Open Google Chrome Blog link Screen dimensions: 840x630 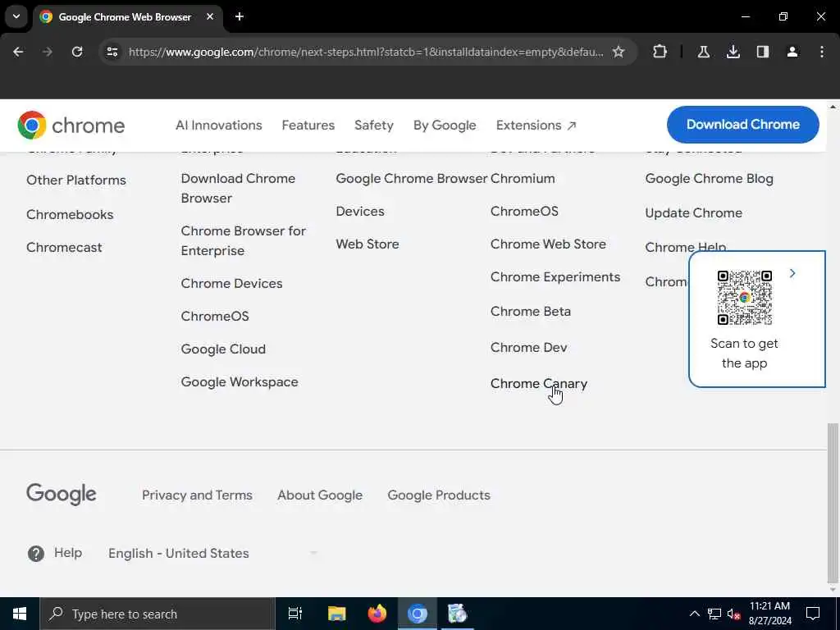[709, 178]
